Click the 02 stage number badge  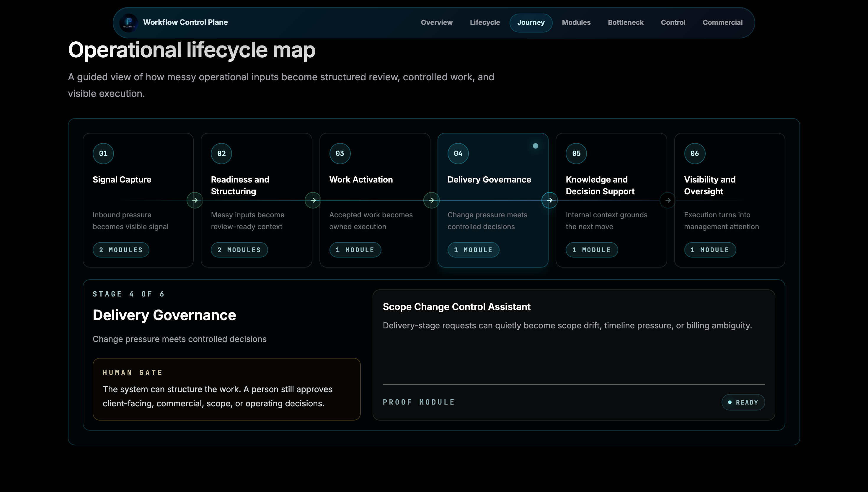221,153
